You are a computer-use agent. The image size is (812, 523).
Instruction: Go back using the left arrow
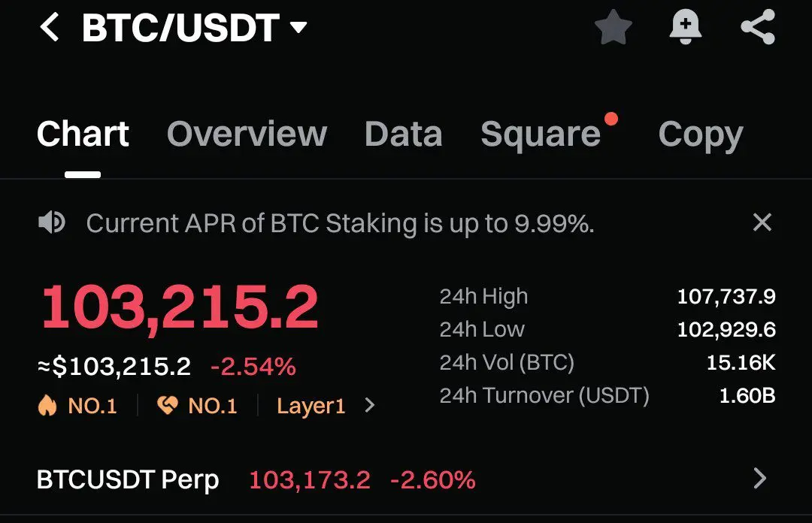pos(50,27)
